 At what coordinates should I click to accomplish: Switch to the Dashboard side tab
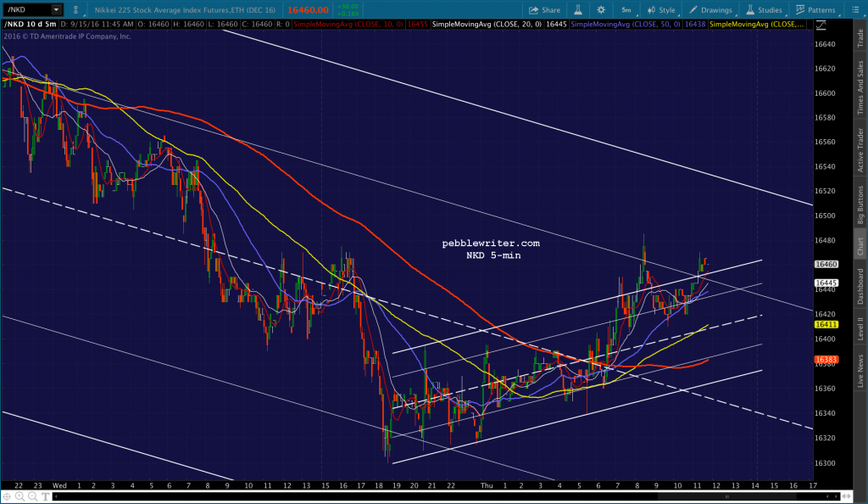tap(860, 286)
